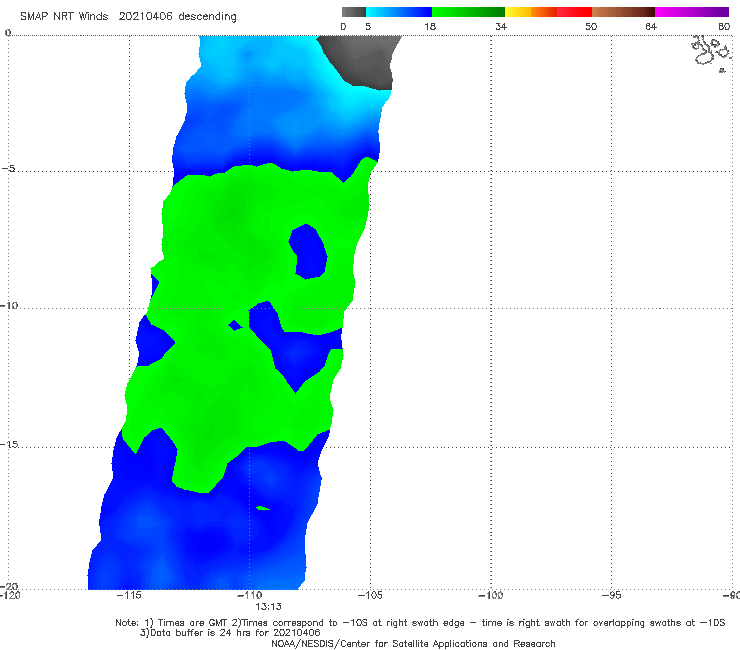The width and height of the screenshot is (740, 650).
Task: Click the 'NOAA/NESDIS/Center for Satellite Applications and Research' credit
Action: tap(413, 644)
